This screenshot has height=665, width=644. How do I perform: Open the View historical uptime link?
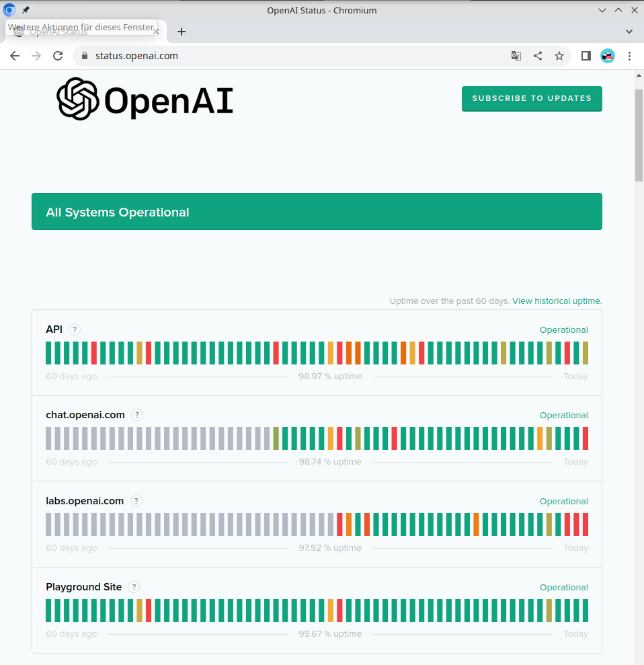coord(557,301)
